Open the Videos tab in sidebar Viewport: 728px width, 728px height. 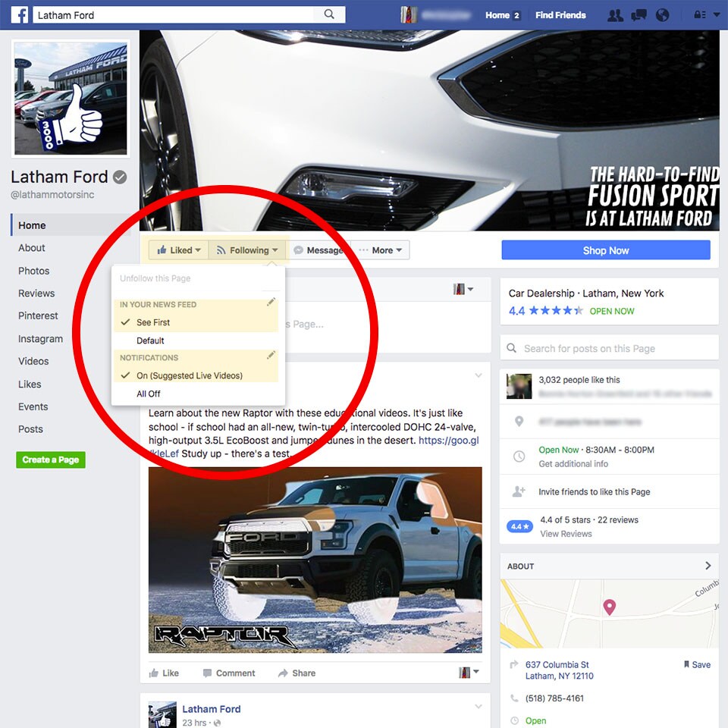tap(33, 361)
